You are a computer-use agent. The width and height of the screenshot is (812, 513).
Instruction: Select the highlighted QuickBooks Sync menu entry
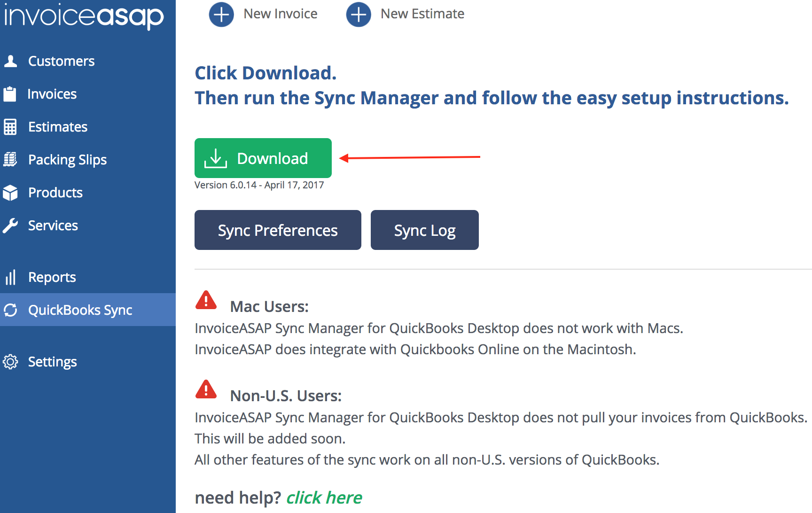click(80, 310)
